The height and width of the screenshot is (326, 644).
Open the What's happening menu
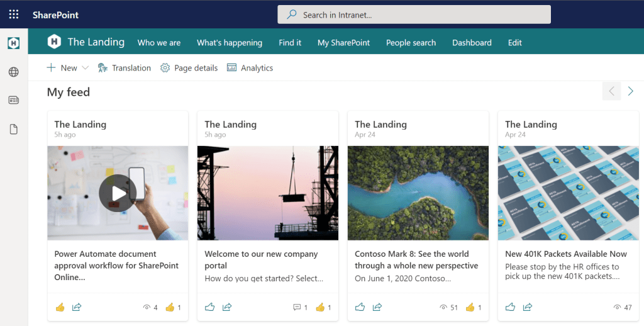tap(229, 43)
